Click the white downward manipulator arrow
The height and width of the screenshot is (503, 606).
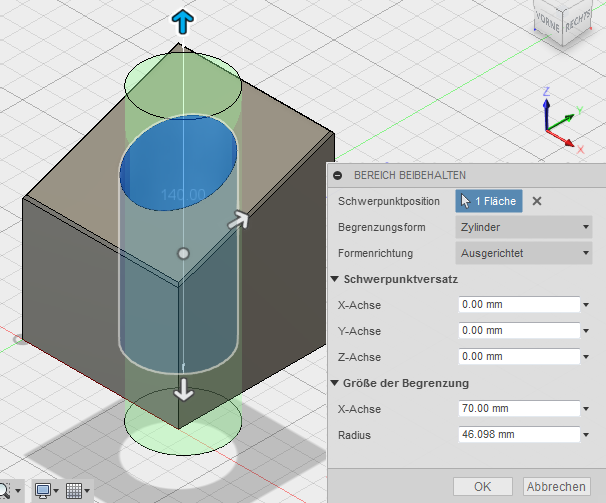pos(183,389)
